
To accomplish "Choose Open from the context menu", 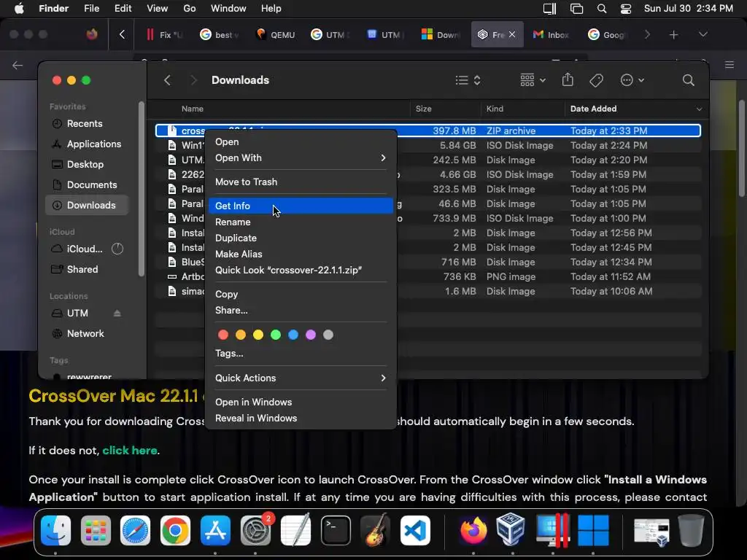I will pos(301,142).
